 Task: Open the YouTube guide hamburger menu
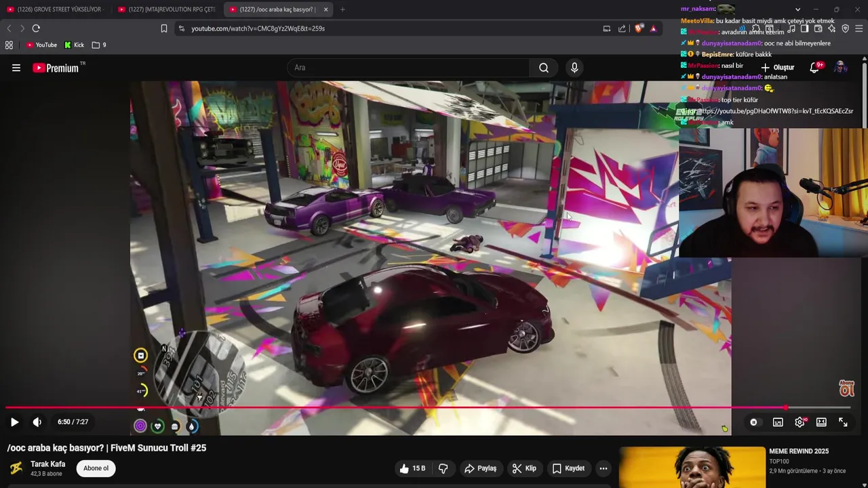(16, 68)
